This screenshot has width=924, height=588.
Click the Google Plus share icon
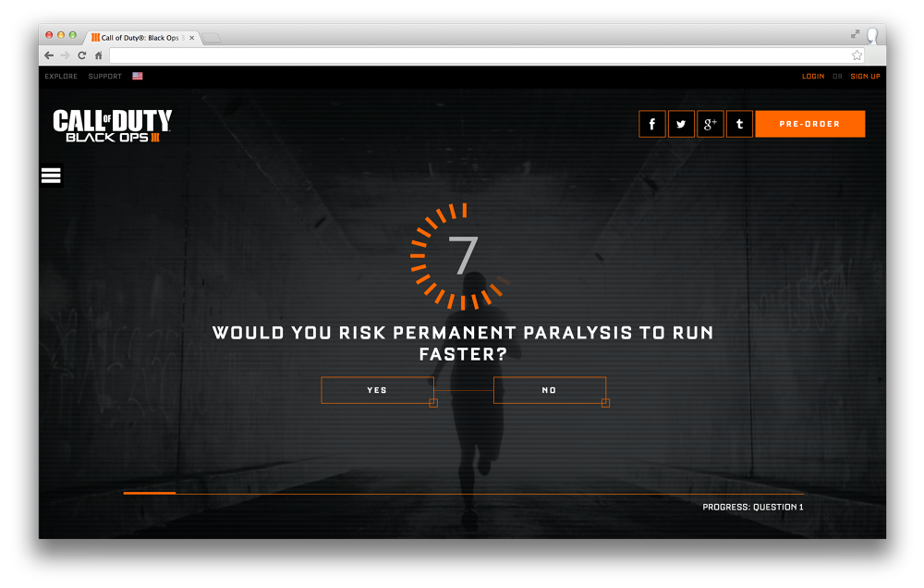tap(710, 124)
